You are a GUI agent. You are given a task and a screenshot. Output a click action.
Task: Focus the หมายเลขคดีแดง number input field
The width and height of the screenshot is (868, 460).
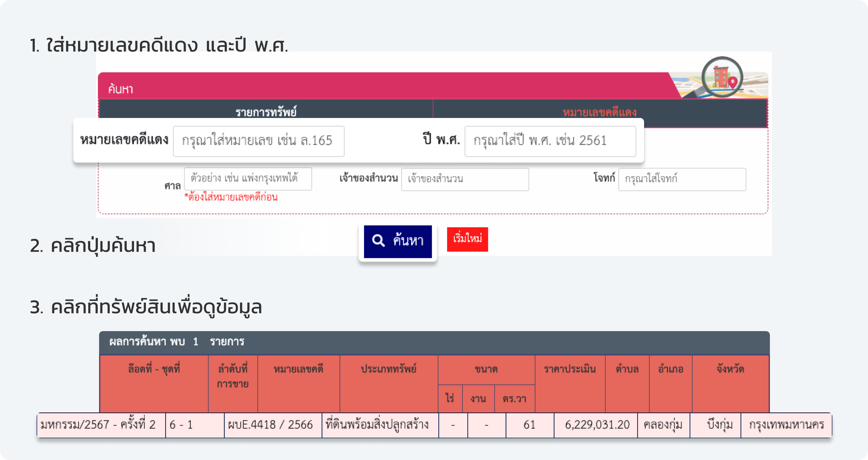coord(258,141)
